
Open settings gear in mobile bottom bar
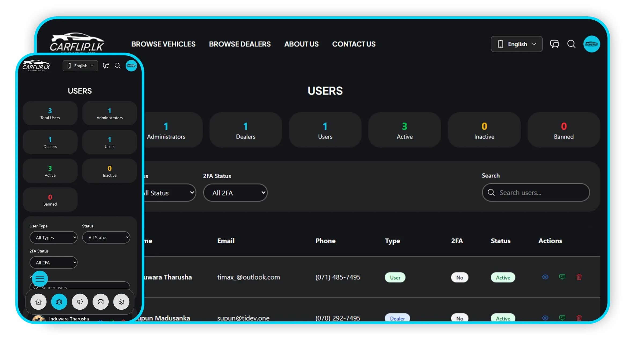pos(121,302)
